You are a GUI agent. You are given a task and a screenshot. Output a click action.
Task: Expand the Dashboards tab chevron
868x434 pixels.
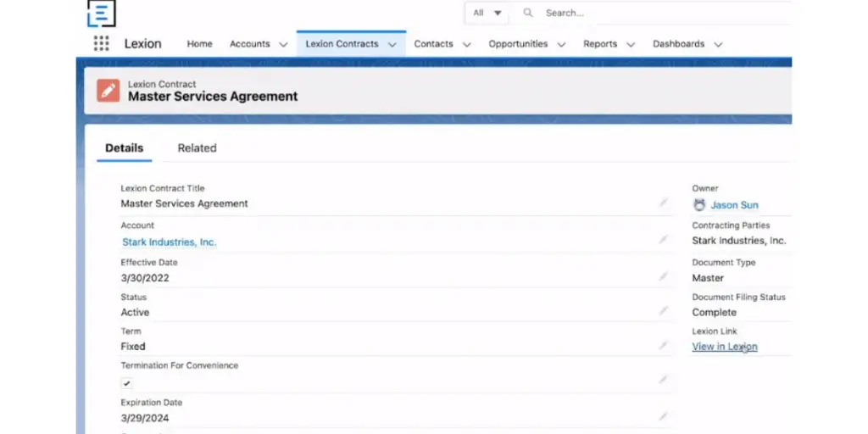(x=718, y=45)
